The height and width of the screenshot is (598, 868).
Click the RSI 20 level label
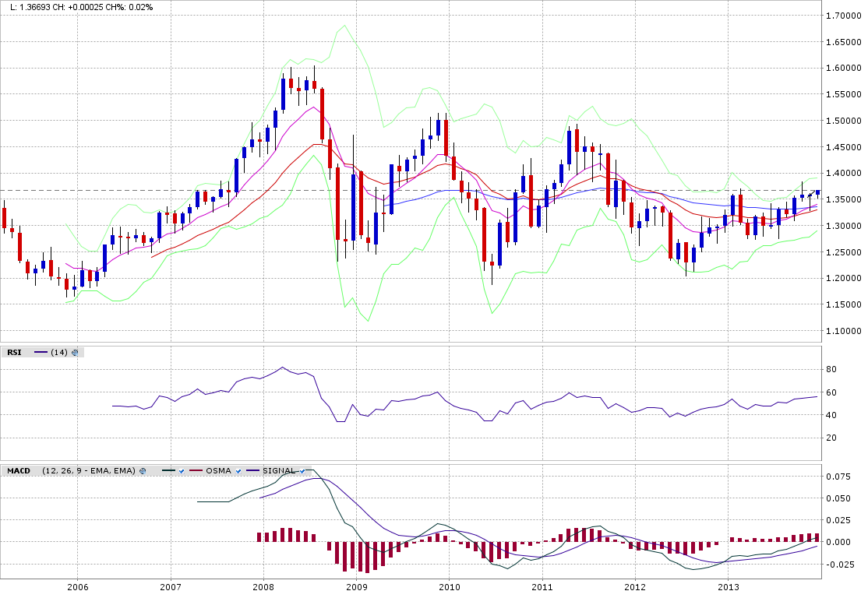click(x=831, y=438)
